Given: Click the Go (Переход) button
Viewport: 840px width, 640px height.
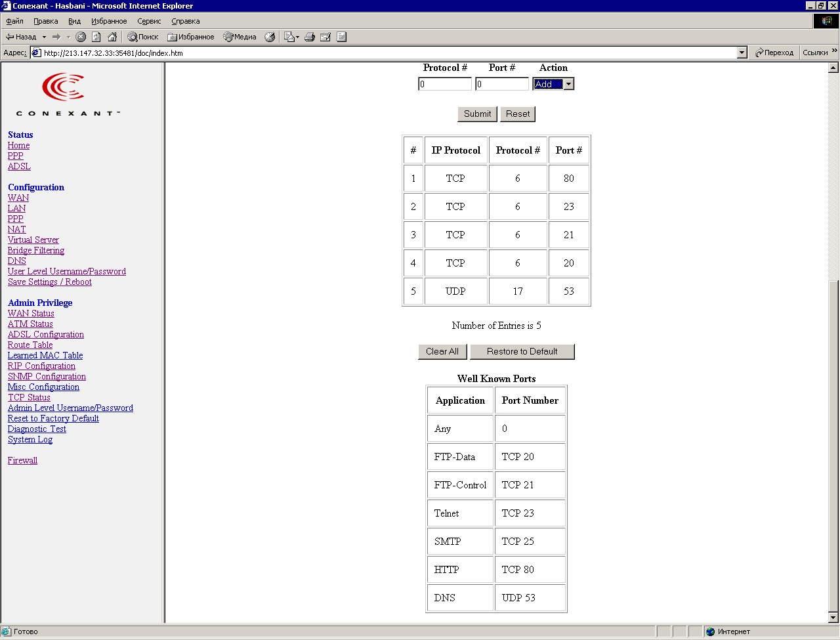Looking at the screenshot, I should pos(774,53).
